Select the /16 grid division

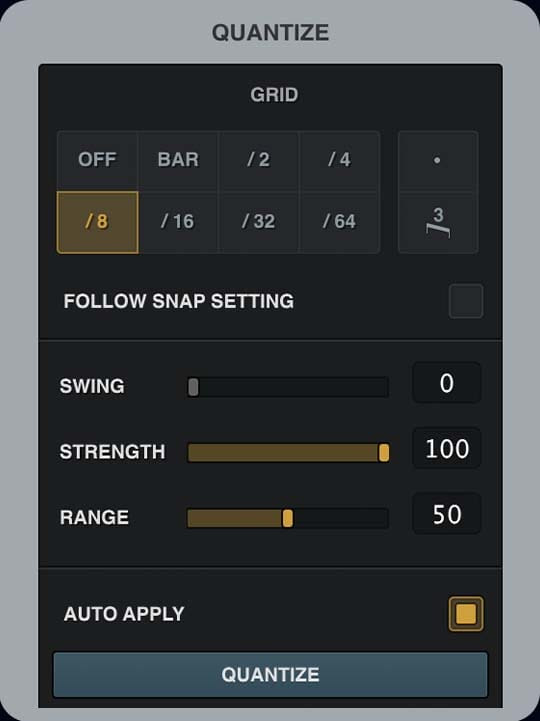[x=178, y=222]
